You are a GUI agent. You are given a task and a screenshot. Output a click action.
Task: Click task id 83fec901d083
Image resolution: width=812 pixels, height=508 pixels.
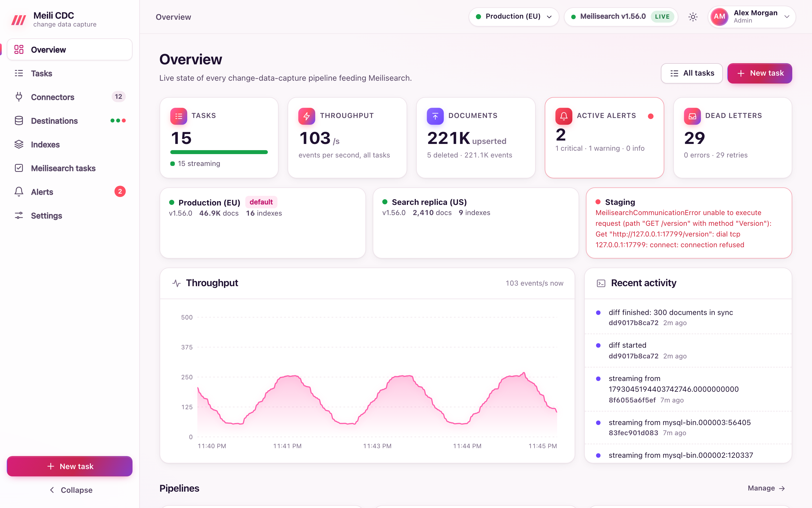[x=634, y=433]
